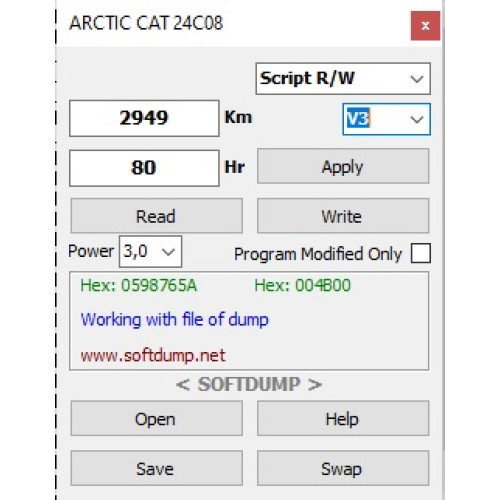This screenshot has width=500, height=500.
Task: Click the Hr hours field showing 80
Action: (x=144, y=168)
